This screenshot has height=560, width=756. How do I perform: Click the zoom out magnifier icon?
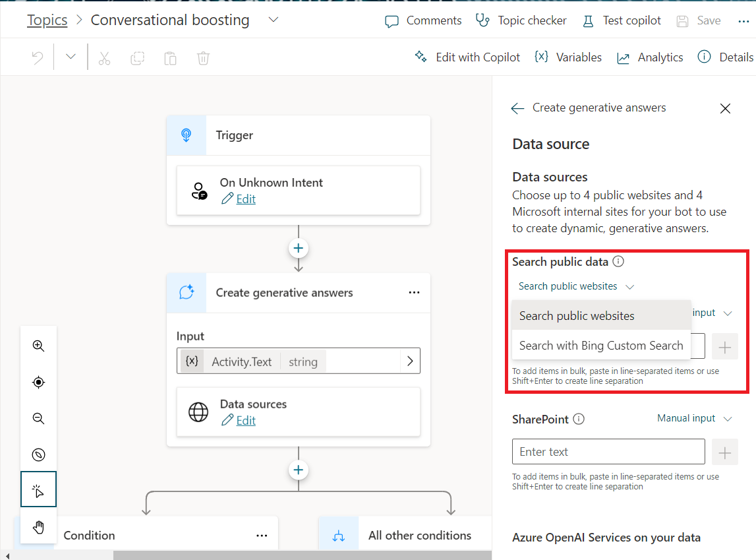click(x=38, y=418)
